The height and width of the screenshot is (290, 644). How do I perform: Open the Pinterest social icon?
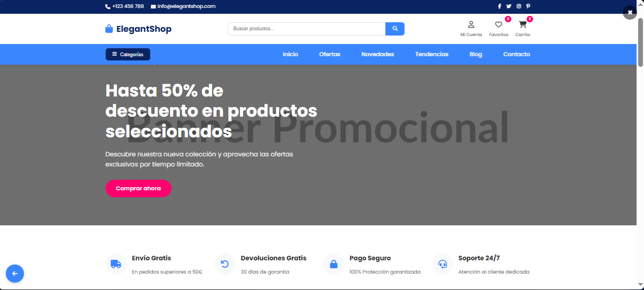(x=528, y=6)
